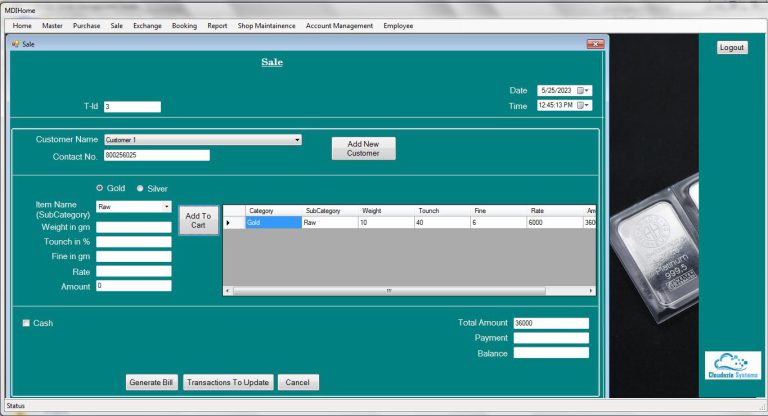
Task: Click the Logout button
Action: 732,47
